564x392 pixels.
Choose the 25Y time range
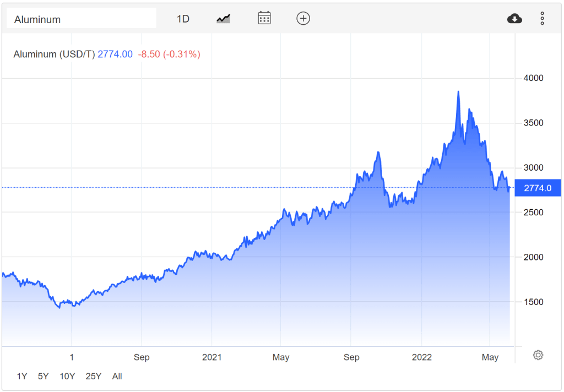[x=94, y=377]
